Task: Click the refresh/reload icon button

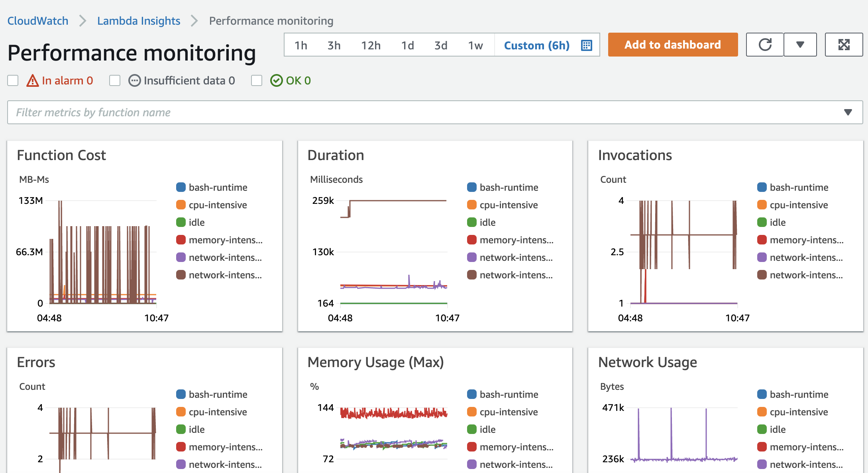Action: click(766, 44)
